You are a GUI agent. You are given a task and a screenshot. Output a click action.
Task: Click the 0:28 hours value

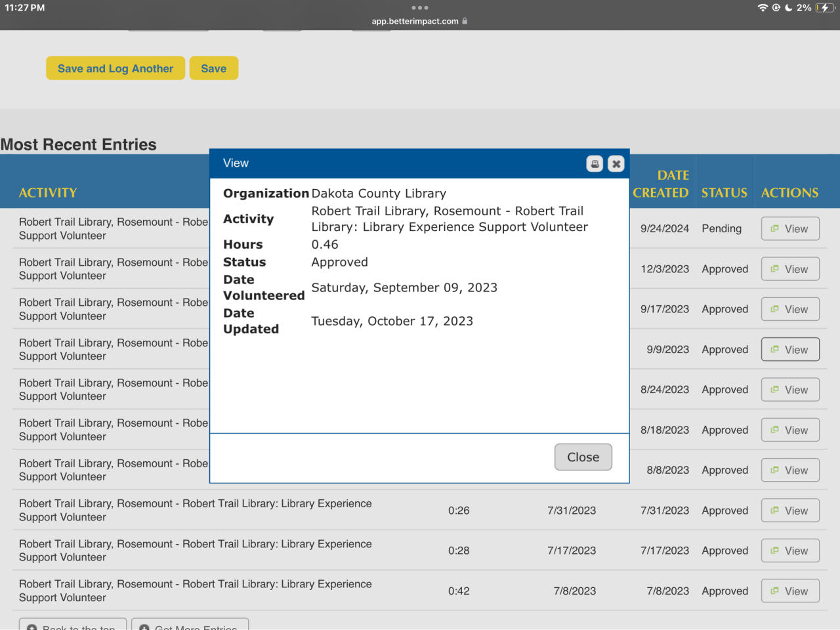tap(459, 551)
